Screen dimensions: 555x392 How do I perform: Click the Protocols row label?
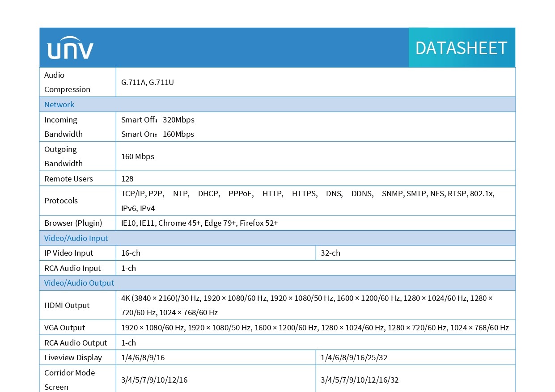(61, 201)
